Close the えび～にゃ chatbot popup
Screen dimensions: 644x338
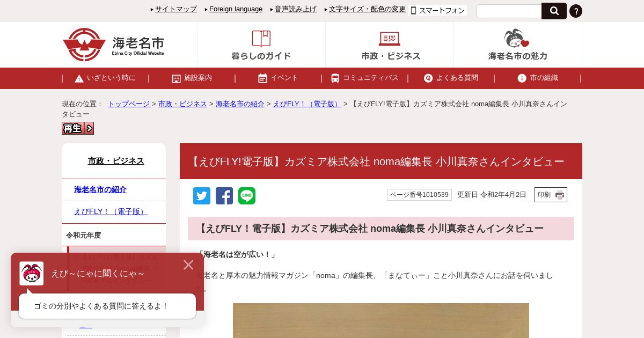[x=188, y=264]
